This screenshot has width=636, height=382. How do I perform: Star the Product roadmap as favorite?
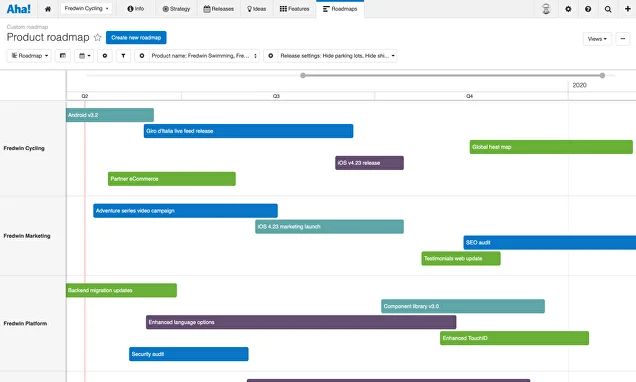(97, 37)
